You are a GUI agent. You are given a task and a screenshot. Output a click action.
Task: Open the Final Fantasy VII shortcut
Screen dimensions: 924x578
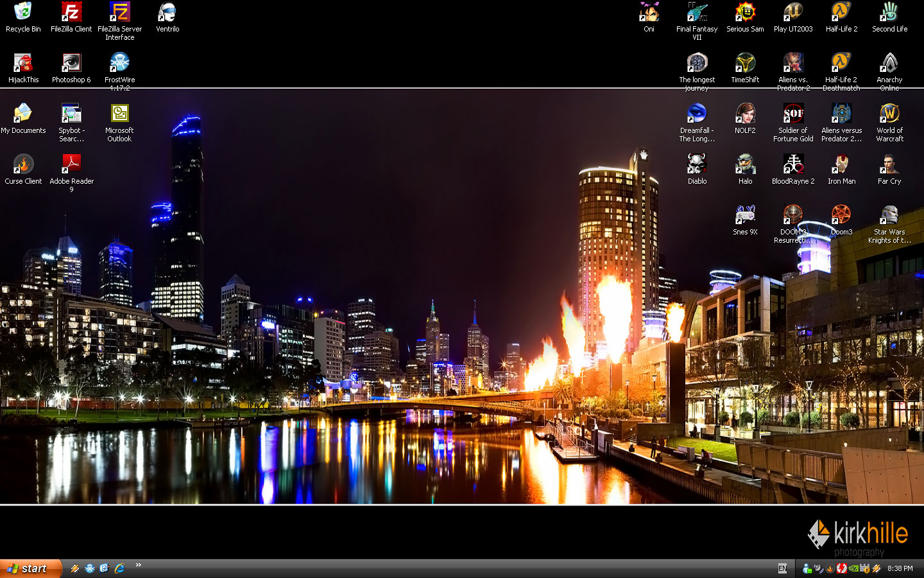coord(697,13)
